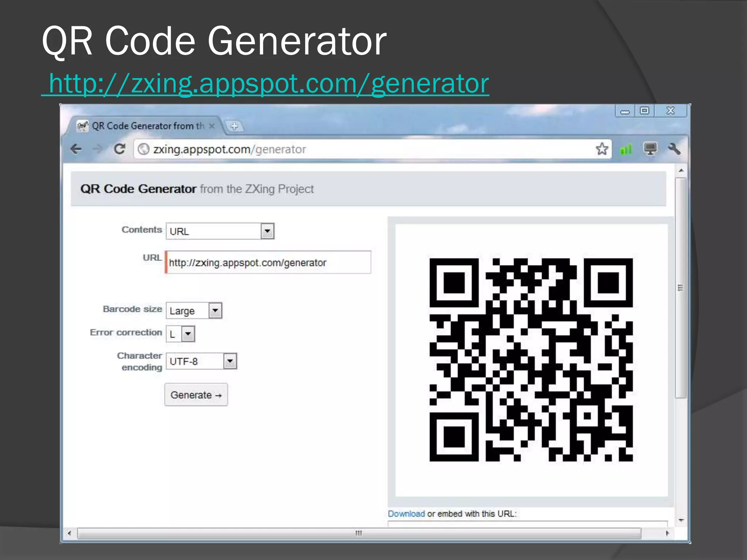
Task: Minimize the browser window
Action: coord(625,111)
